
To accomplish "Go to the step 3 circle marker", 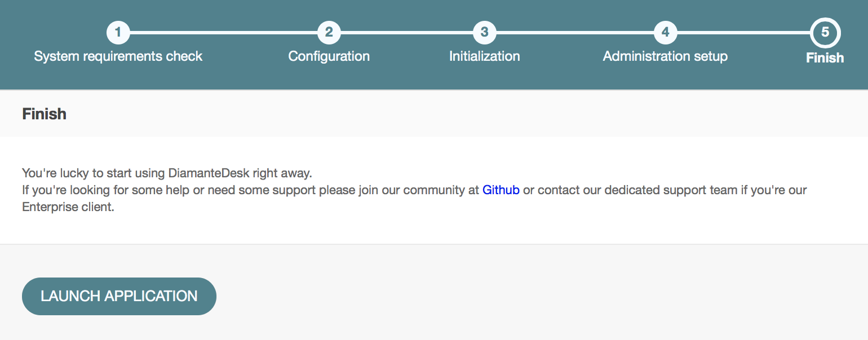I will [x=484, y=33].
